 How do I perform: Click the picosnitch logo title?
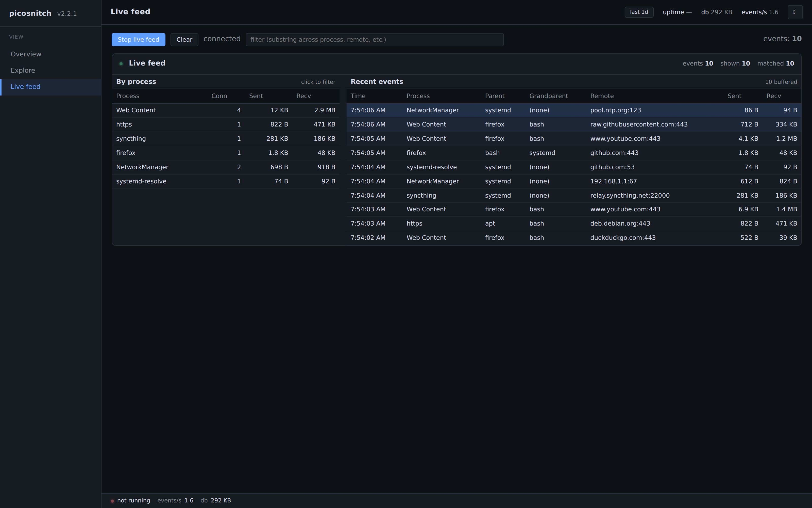tap(30, 13)
